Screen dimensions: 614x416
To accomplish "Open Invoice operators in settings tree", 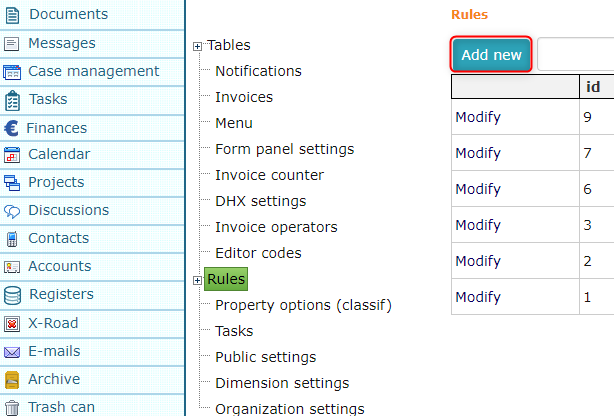I will 276,227.
